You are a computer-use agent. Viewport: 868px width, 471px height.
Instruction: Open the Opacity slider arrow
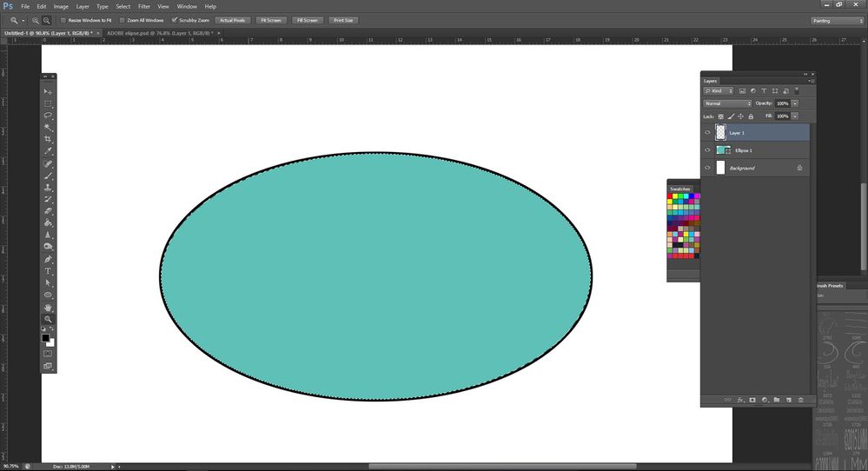[795, 103]
